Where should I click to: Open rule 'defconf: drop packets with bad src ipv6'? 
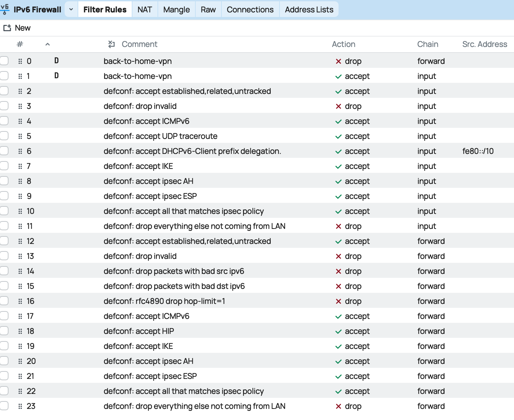click(x=174, y=271)
